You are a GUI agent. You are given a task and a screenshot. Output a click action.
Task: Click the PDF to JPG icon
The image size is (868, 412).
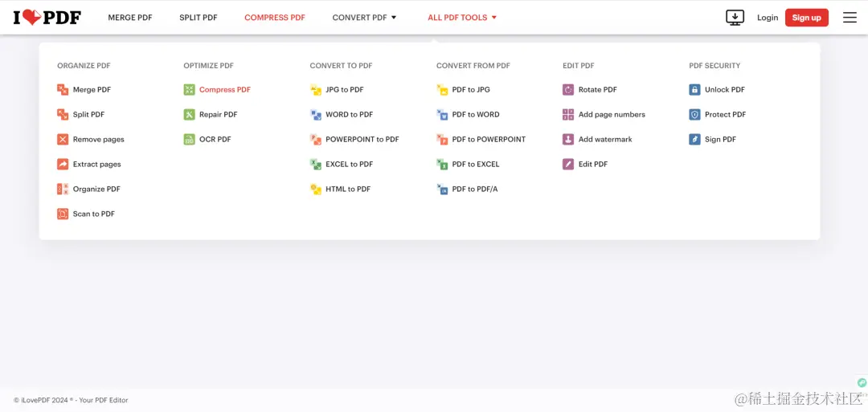[442, 90]
